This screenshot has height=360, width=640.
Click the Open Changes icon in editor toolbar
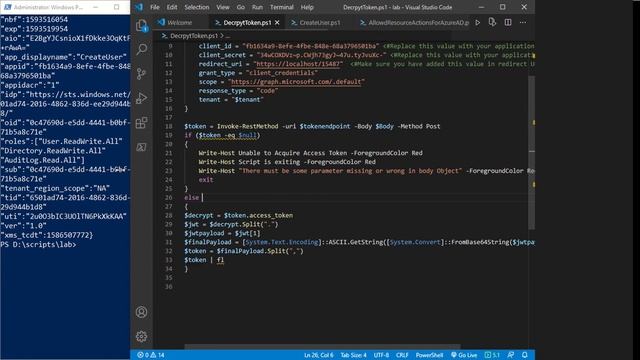492,22
